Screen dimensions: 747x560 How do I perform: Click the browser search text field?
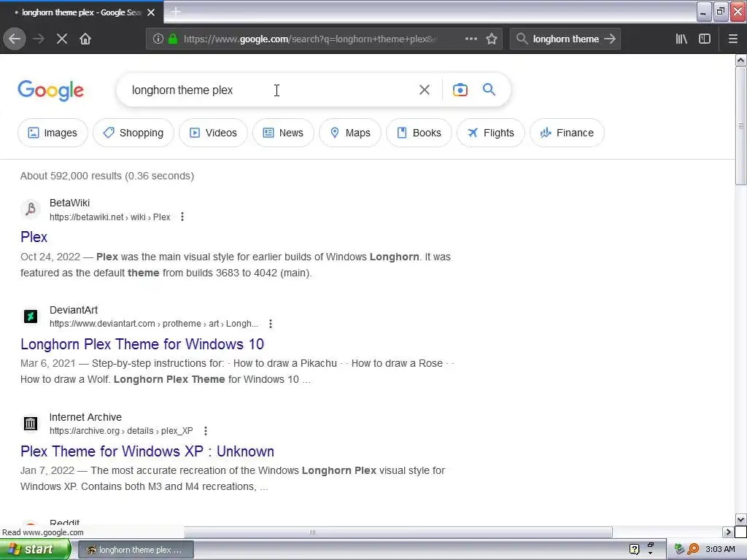(x=566, y=39)
